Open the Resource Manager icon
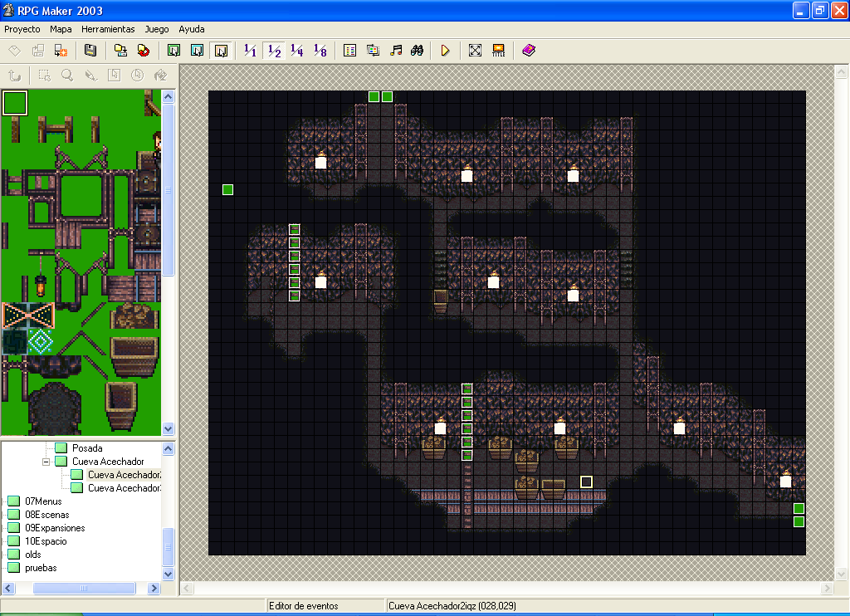This screenshot has height=616, width=850. [373, 51]
